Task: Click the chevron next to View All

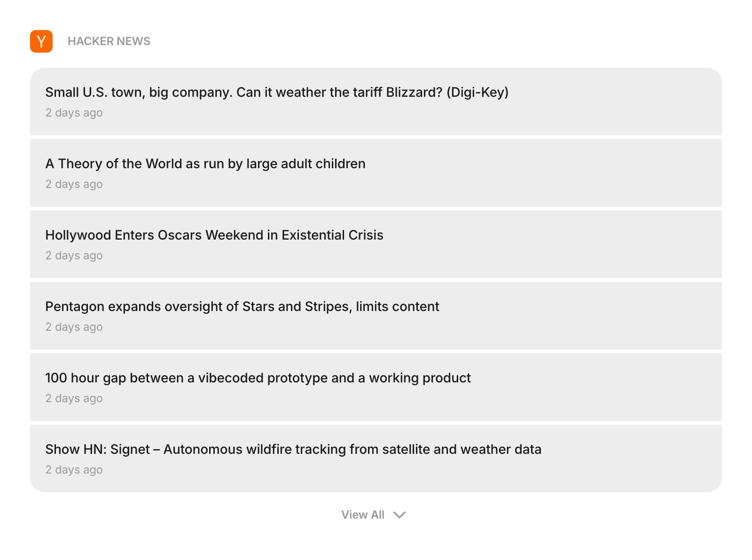Action: 399,515
